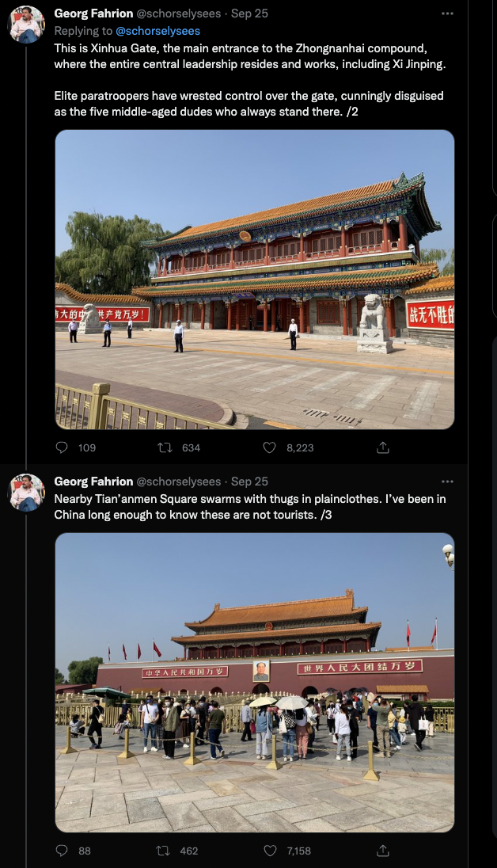The height and width of the screenshot is (868, 497).
Task: Open the Sep 25 timestamp of first tweet
Action: click(249, 13)
